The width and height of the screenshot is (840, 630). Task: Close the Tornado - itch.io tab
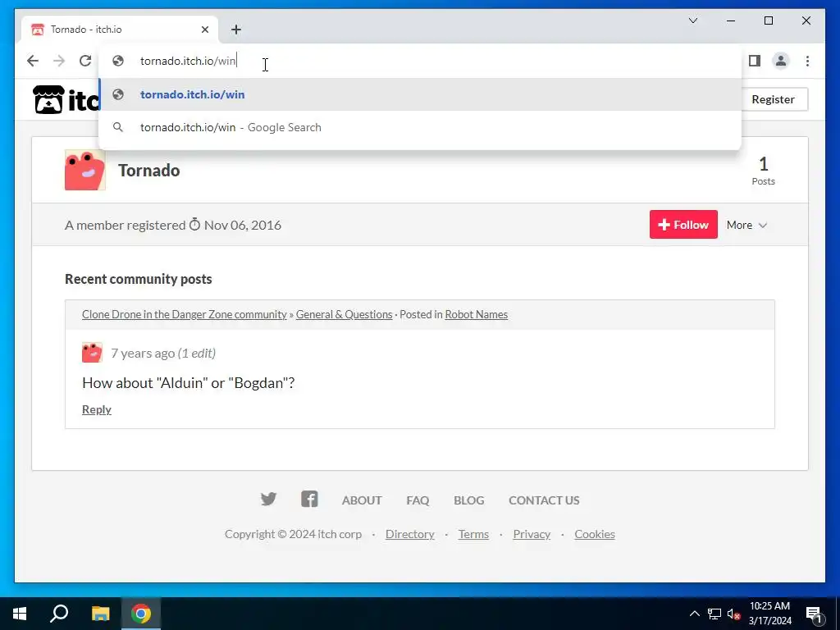tap(204, 30)
